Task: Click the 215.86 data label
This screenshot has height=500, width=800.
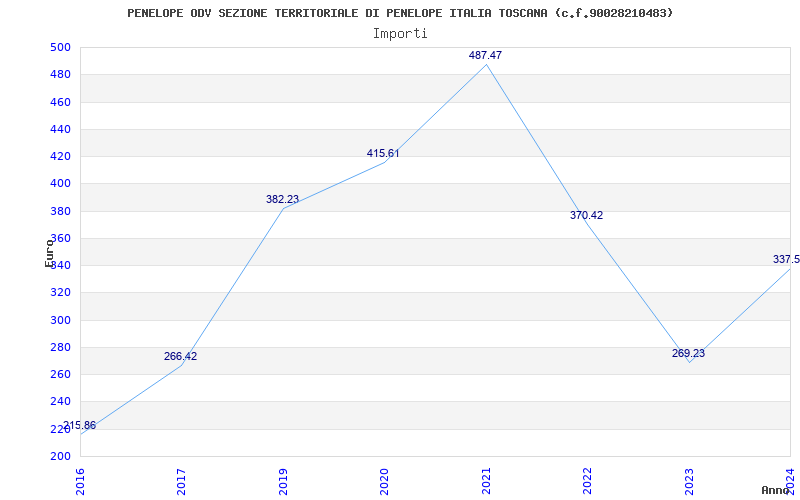Action: 79,426
